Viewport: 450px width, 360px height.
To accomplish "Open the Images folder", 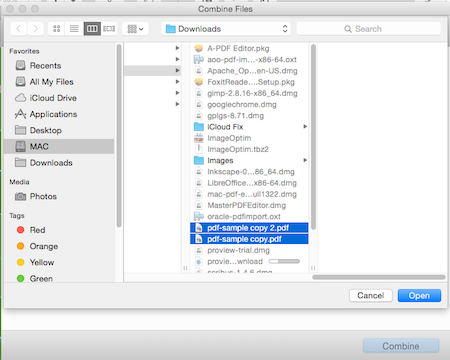I will coord(249,160).
